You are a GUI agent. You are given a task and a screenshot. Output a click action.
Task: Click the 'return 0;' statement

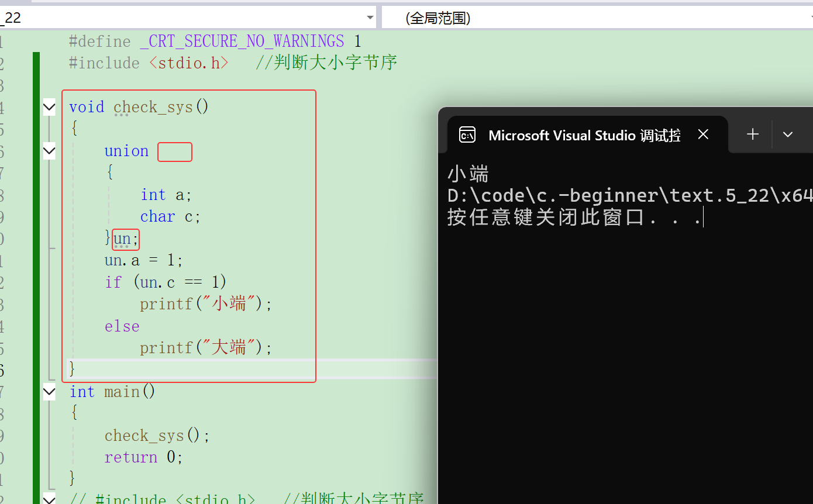144,457
